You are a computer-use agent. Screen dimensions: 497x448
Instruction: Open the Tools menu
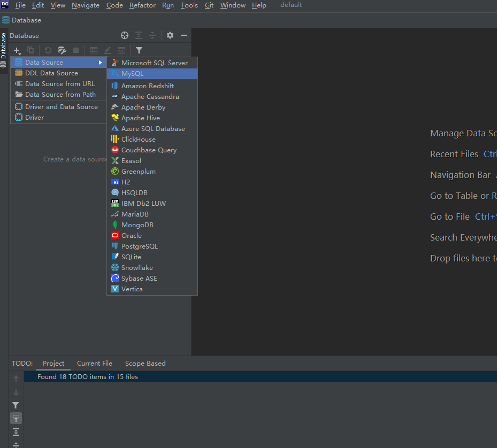pyautogui.click(x=189, y=5)
